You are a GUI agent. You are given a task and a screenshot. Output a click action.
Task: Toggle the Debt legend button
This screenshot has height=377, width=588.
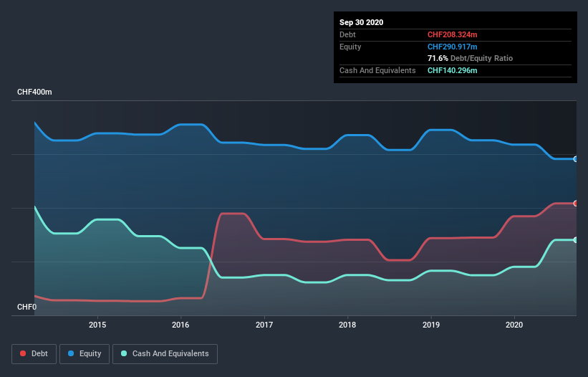pos(34,354)
